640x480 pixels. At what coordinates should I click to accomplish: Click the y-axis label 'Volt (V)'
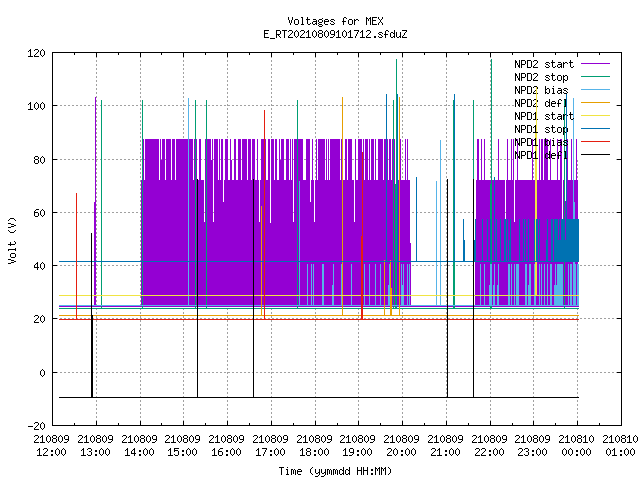12,241
